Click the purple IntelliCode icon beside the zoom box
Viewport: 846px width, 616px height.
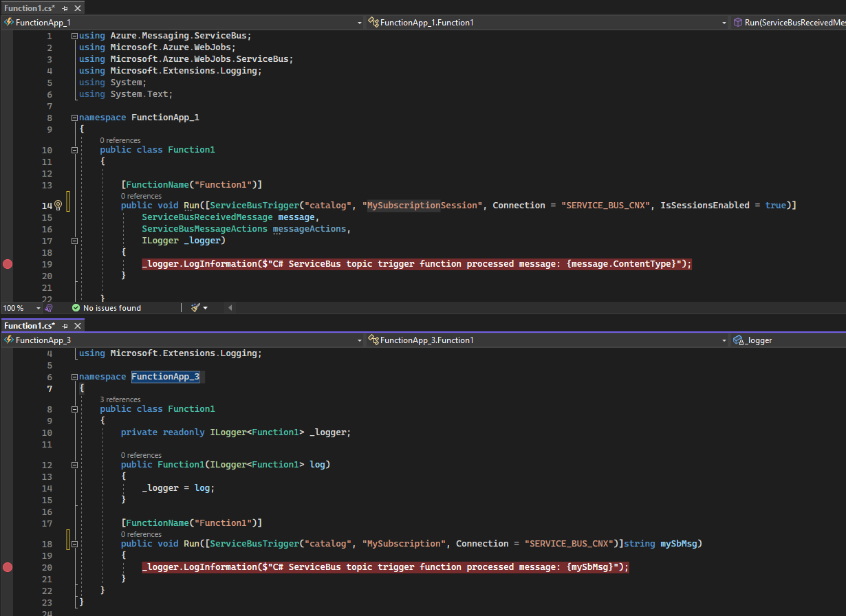[48, 308]
